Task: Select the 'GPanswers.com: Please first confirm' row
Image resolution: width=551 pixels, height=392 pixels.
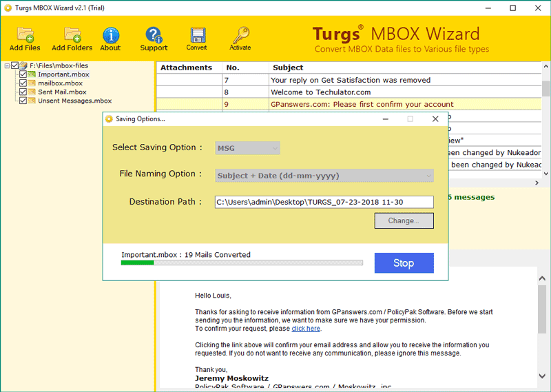Action: click(349, 104)
